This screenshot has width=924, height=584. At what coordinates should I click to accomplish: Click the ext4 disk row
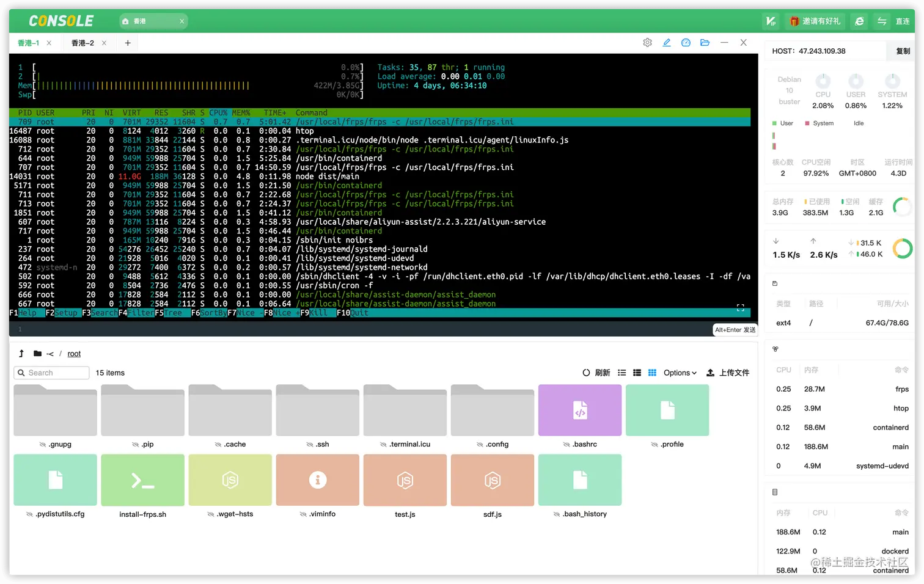841,323
